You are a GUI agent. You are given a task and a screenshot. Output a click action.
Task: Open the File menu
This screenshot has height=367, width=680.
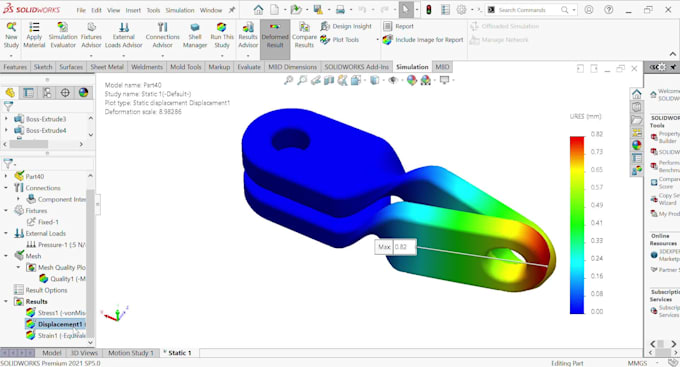[x=81, y=10]
